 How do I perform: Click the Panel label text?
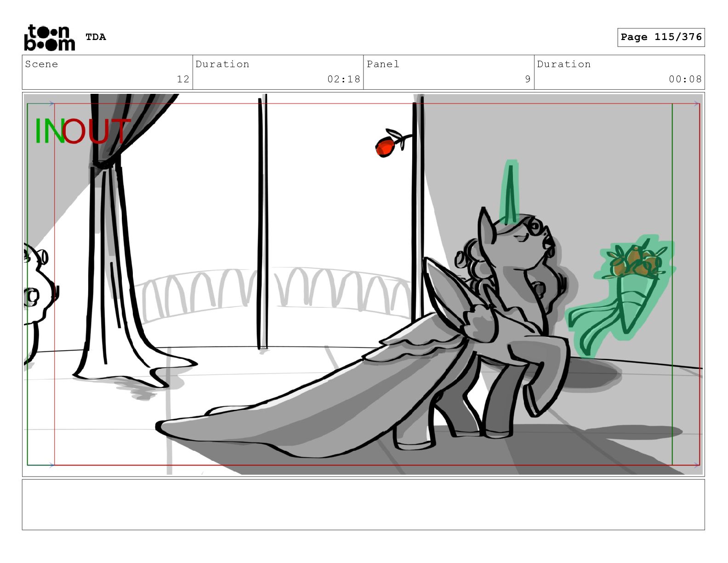[x=383, y=64]
